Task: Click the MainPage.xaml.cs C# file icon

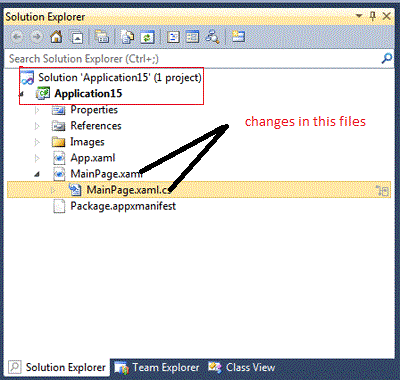Action: [75, 190]
